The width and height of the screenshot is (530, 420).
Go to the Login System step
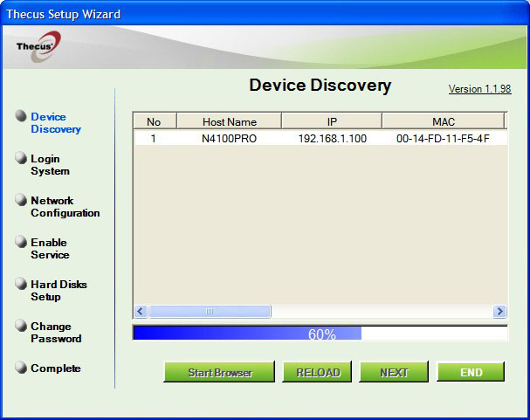point(50,165)
